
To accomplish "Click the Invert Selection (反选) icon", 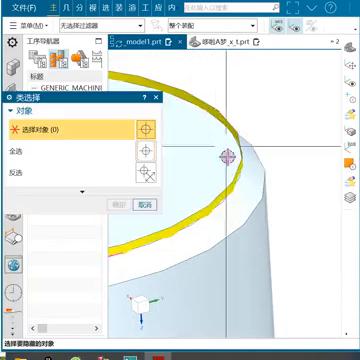I will [x=146, y=173].
